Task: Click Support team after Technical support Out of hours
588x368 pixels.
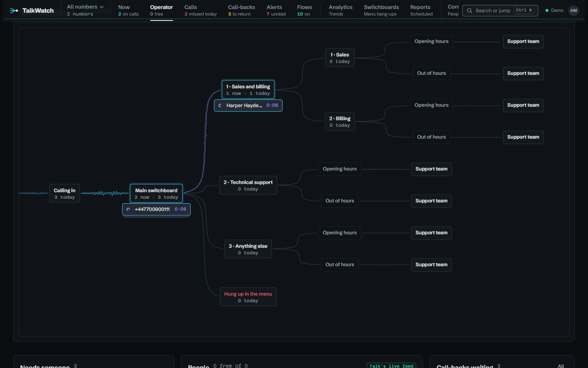Action: [431, 201]
